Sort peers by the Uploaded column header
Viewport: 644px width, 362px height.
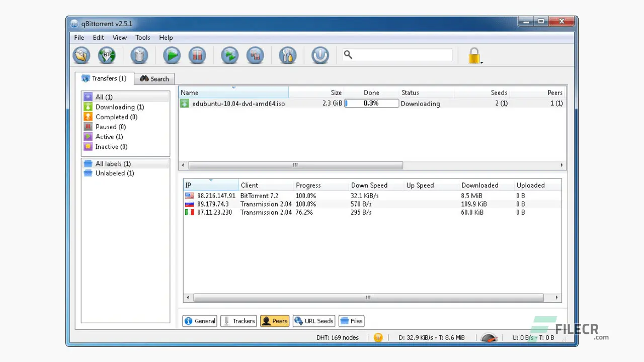[x=537, y=185]
